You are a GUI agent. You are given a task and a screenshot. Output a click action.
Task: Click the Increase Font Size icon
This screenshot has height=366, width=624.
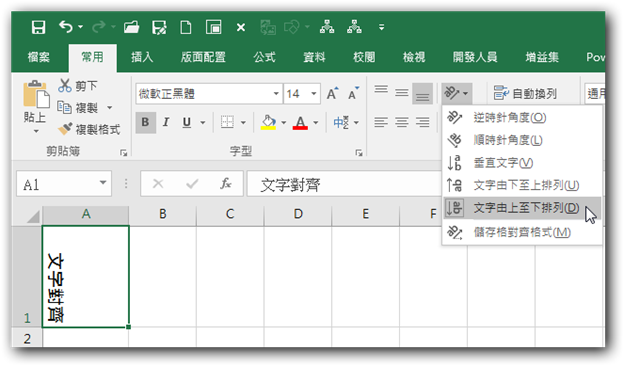coord(332,94)
